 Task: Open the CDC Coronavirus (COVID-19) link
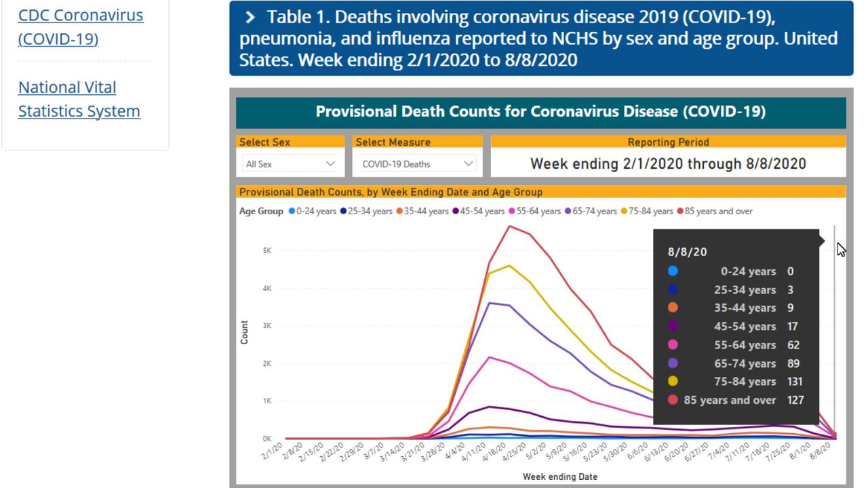point(80,26)
